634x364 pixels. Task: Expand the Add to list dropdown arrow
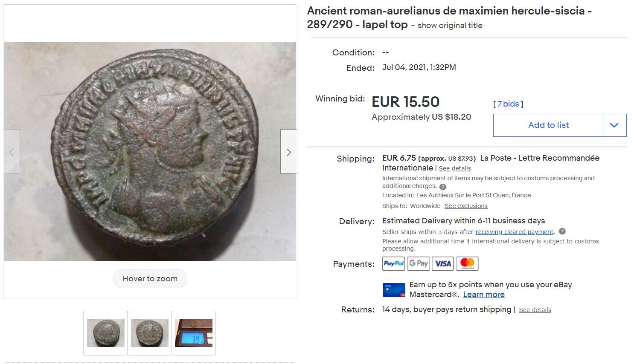point(614,125)
